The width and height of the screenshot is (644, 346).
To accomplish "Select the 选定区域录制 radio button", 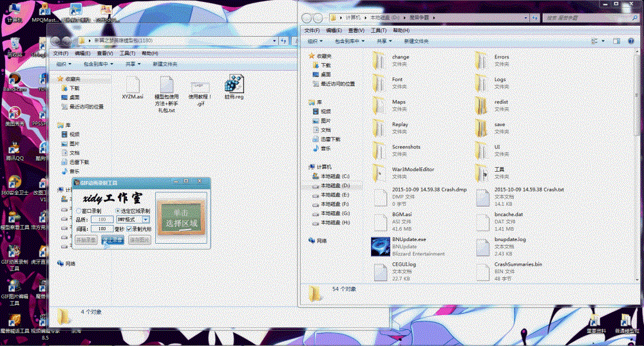I will (118, 210).
